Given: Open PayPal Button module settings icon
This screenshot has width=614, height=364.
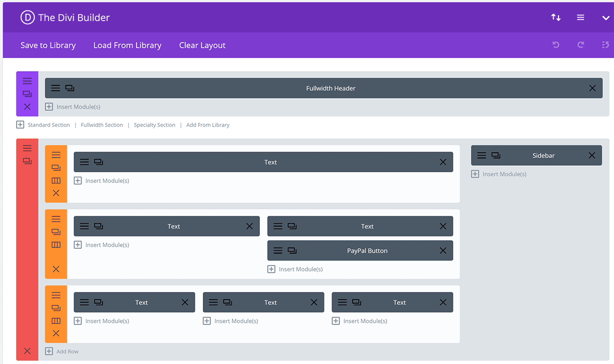Looking at the screenshot, I should tap(278, 251).
